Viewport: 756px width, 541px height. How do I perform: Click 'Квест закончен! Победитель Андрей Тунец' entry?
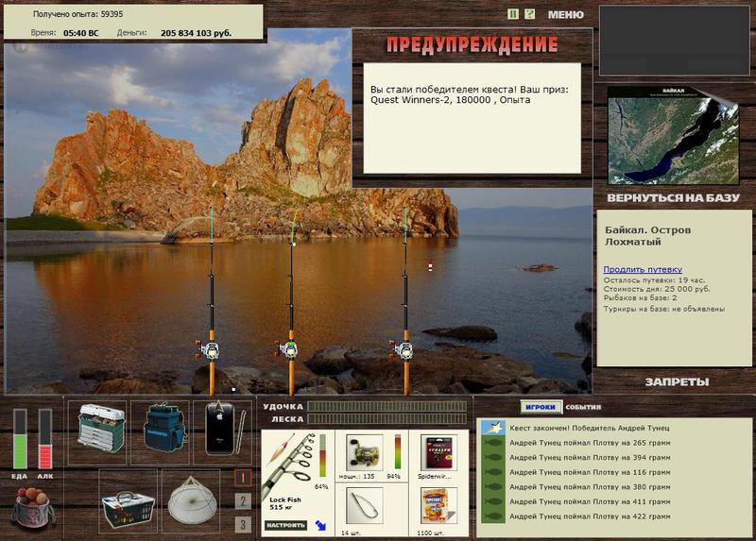click(589, 428)
